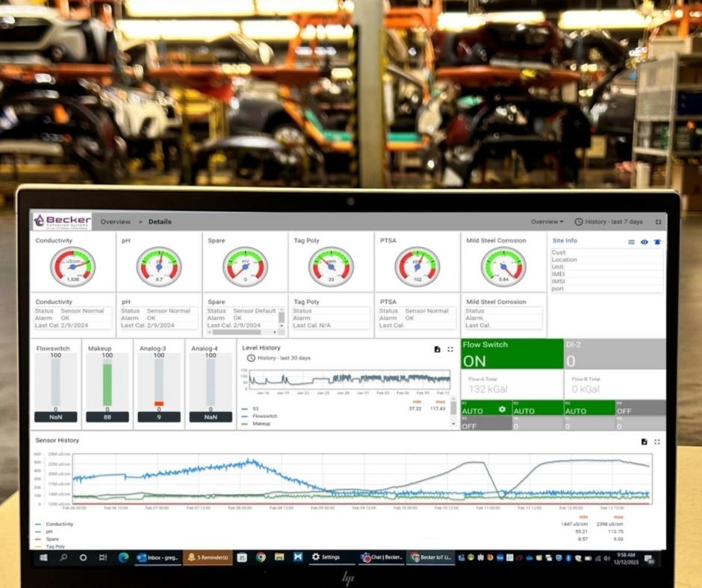The height and width of the screenshot is (588, 702).
Task: Switch to Overview in the breadcrumb navigation
Action: point(116,222)
